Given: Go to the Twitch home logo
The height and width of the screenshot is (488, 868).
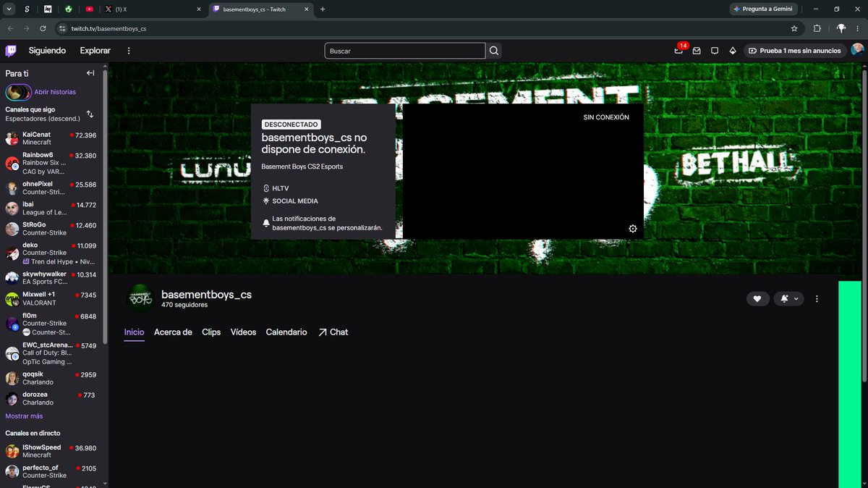Looking at the screenshot, I should pyautogui.click(x=11, y=51).
